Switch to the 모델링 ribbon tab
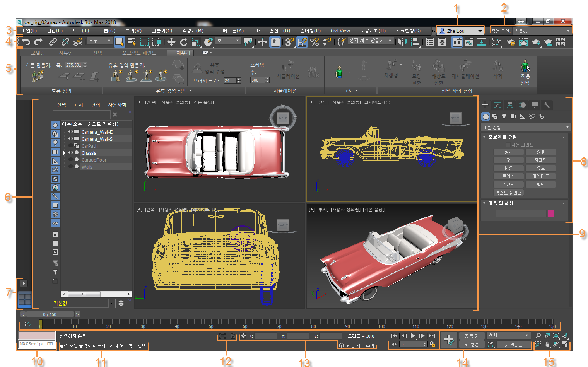 [38, 53]
